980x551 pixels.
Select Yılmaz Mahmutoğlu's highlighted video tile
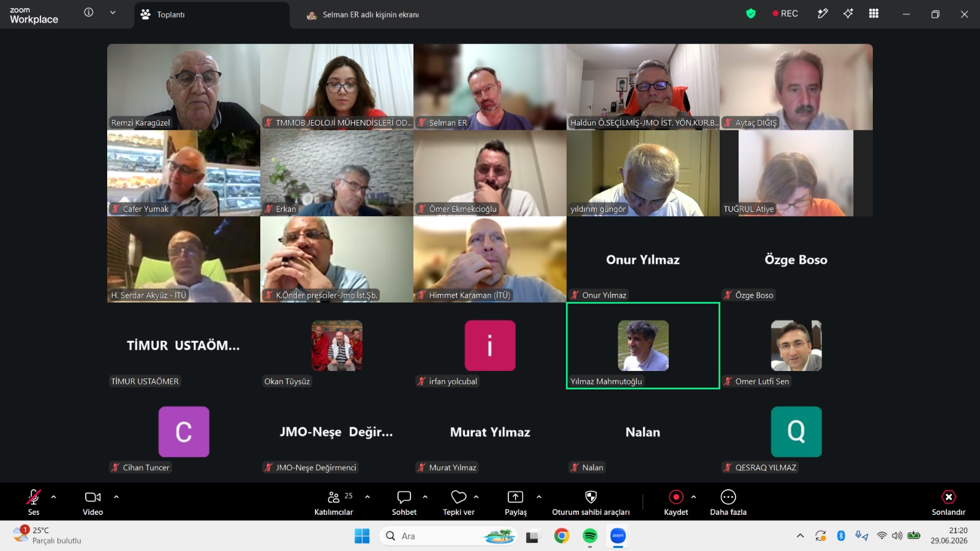point(643,345)
